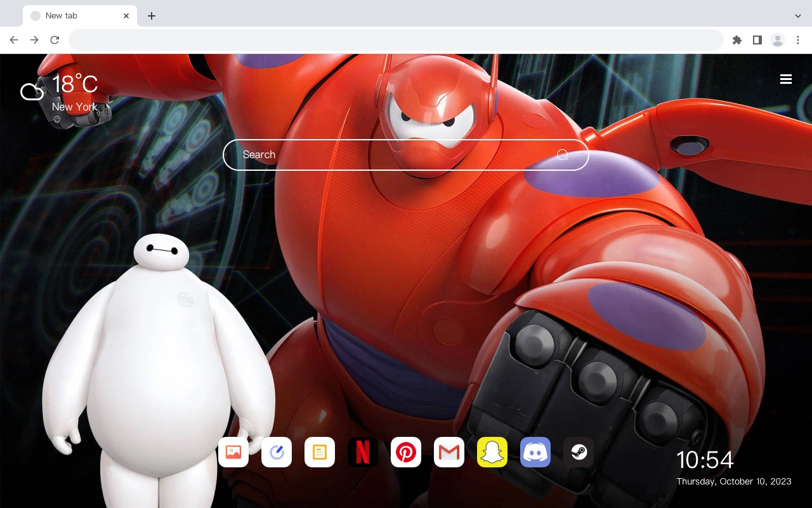The image size is (812, 508).
Task: Open a new browser tab
Action: point(151,16)
